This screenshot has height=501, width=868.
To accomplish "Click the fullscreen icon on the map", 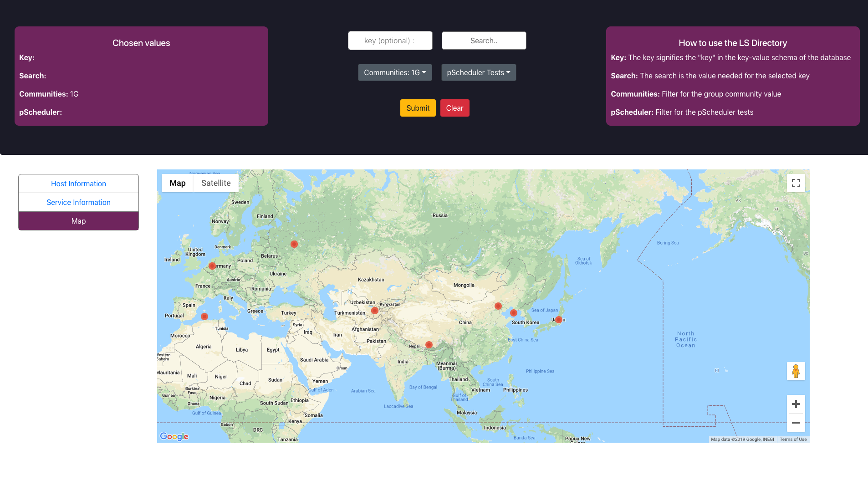I will 796,183.
